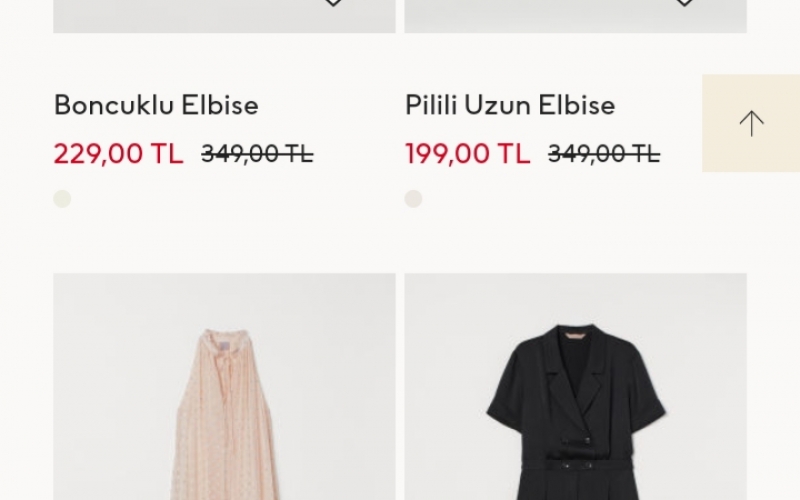Open the Pilili Uzun Elbise product image above title
800x500 pixels.
click(x=576, y=16)
